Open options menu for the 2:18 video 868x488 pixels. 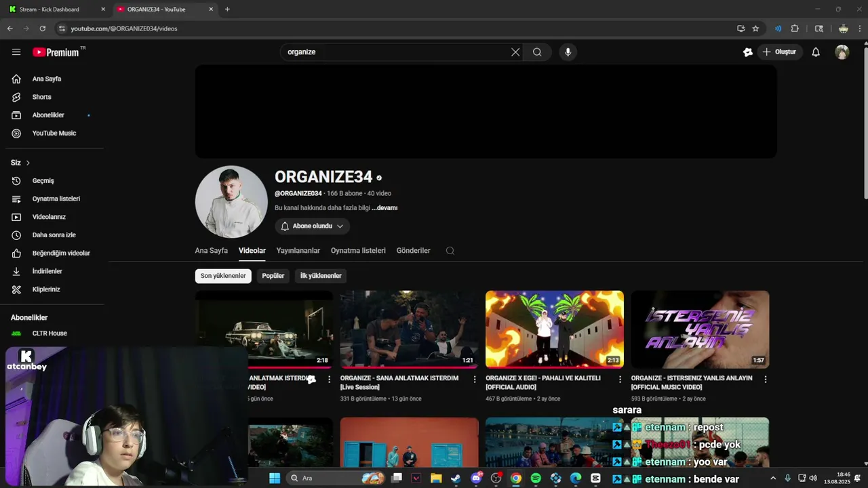click(x=329, y=380)
